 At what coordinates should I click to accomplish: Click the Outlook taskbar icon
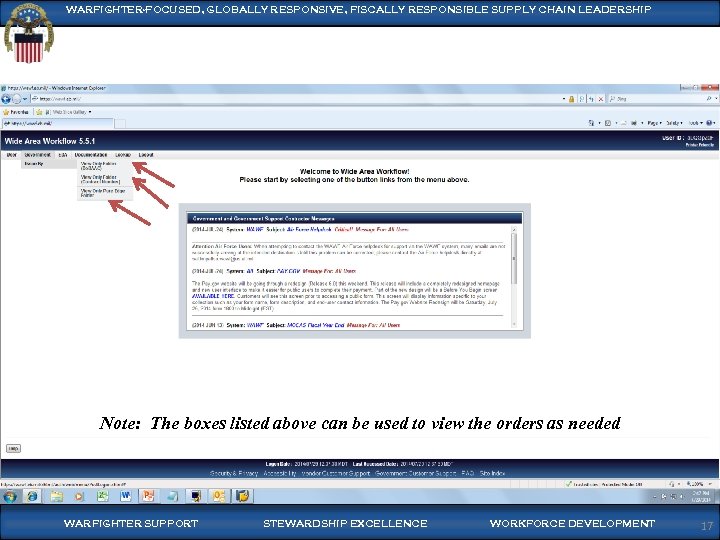219,496
